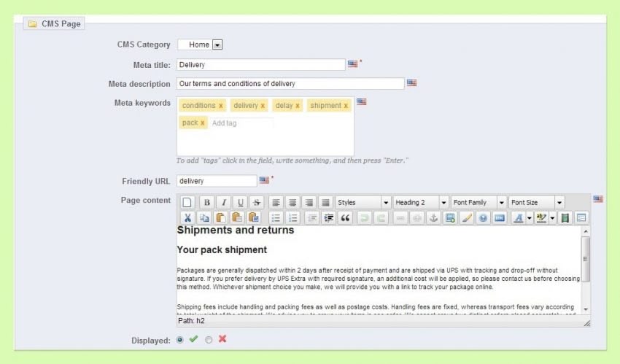Insert a numbered list

[292, 218]
